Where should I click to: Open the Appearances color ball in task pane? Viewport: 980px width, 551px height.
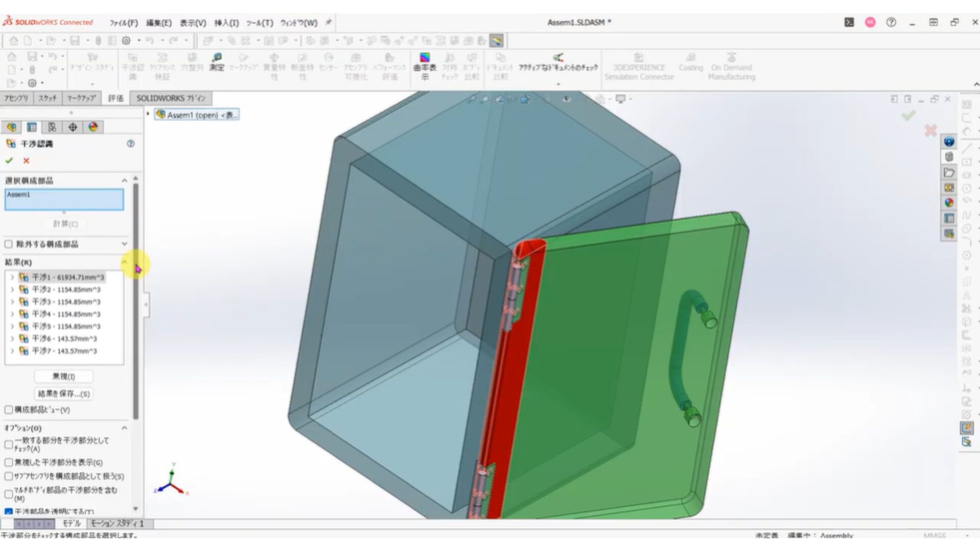coord(949,203)
